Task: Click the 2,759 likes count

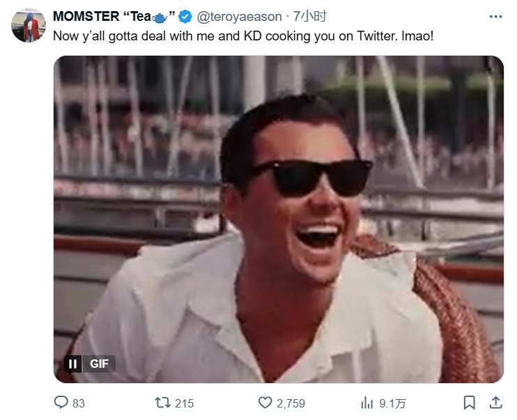Action: (292, 403)
